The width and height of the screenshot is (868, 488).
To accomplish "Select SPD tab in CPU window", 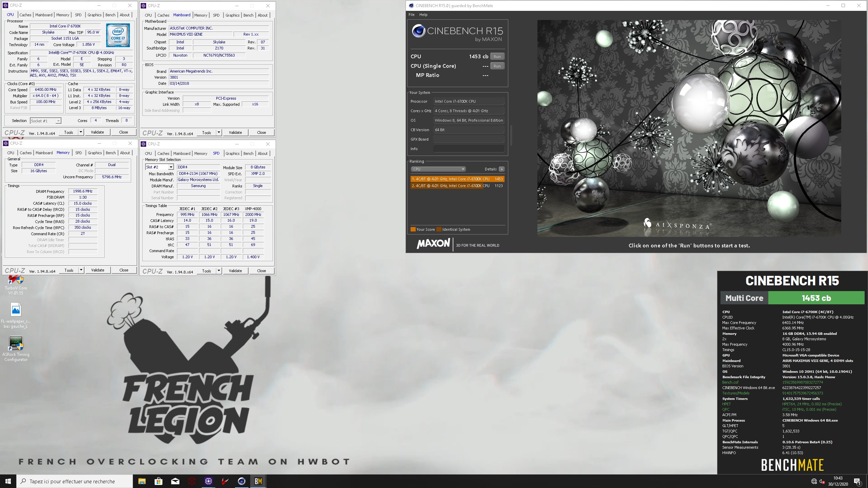I will pos(78,15).
